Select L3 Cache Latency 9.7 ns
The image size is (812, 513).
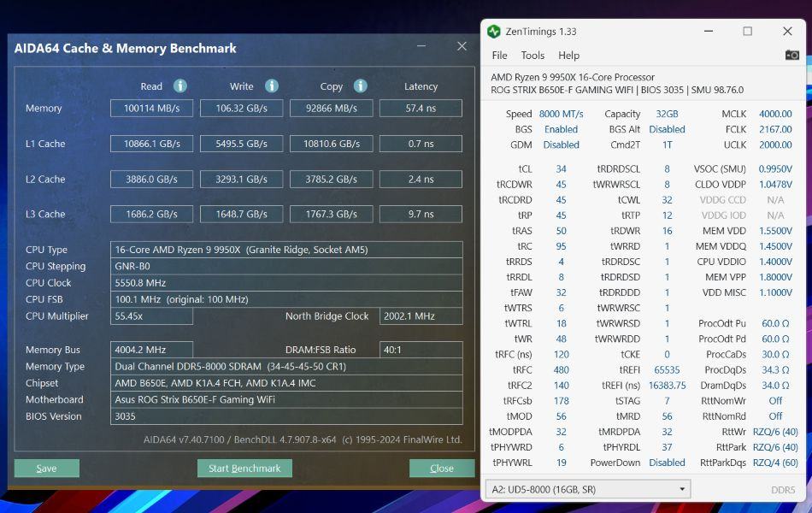(x=421, y=214)
